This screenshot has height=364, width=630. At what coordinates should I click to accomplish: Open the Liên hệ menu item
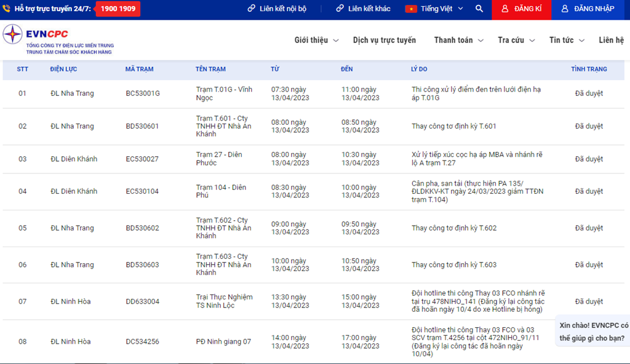coord(611,41)
